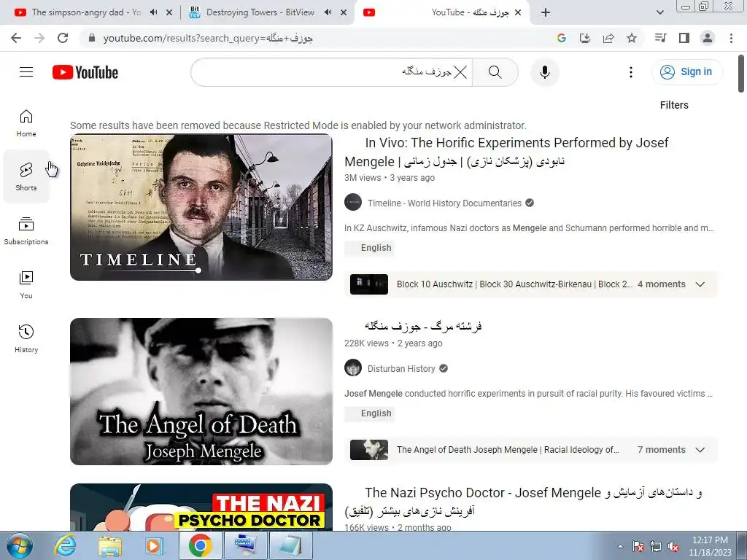Go forward with the browser forward arrow
This screenshot has width=747, height=560.
[39, 38]
